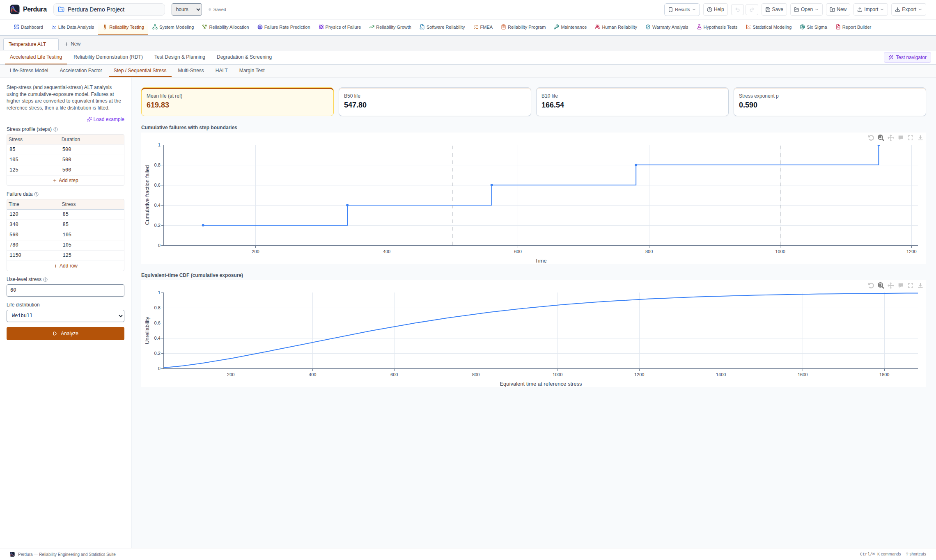Enable pan tool on cumulative failures chart

pyautogui.click(x=891, y=138)
